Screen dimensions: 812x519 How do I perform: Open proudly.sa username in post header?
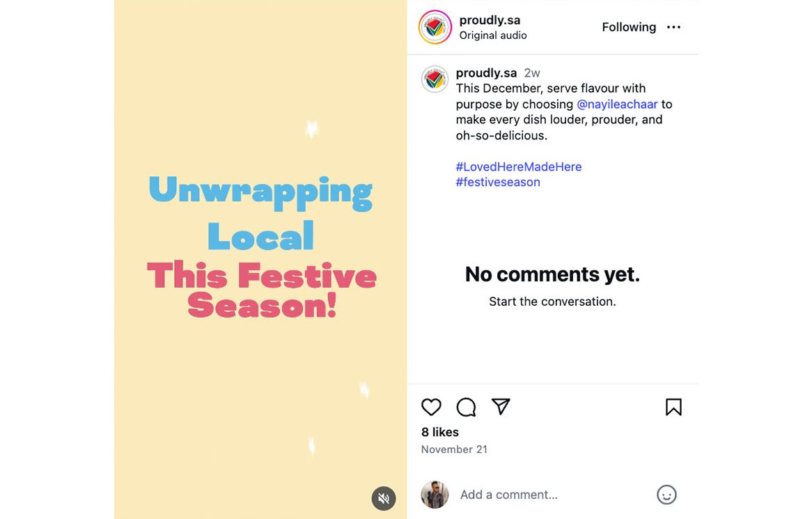pyautogui.click(x=490, y=20)
